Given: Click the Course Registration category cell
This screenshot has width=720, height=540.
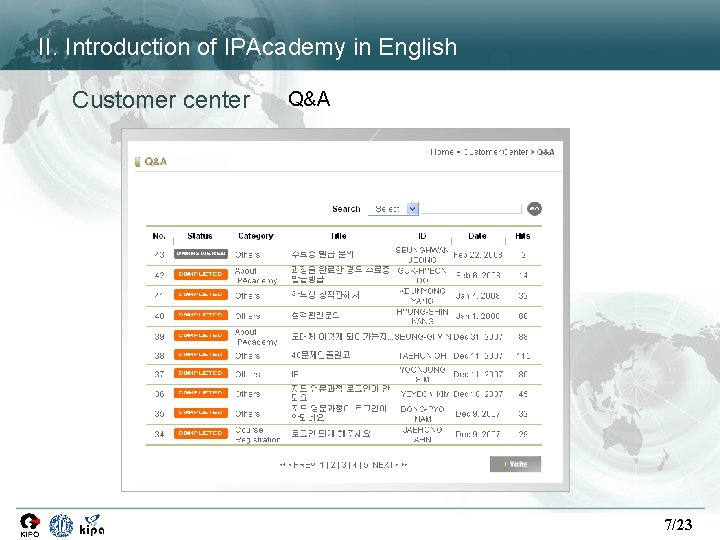Looking at the screenshot, I should 257,434.
